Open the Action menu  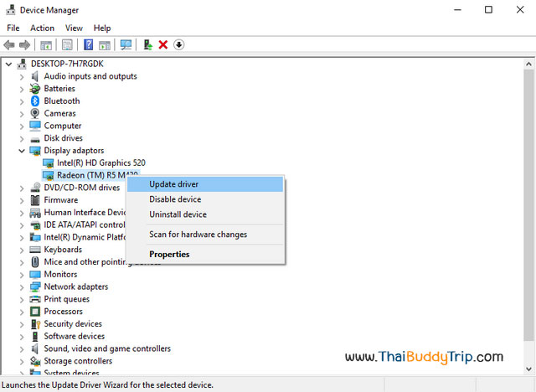[42, 28]
